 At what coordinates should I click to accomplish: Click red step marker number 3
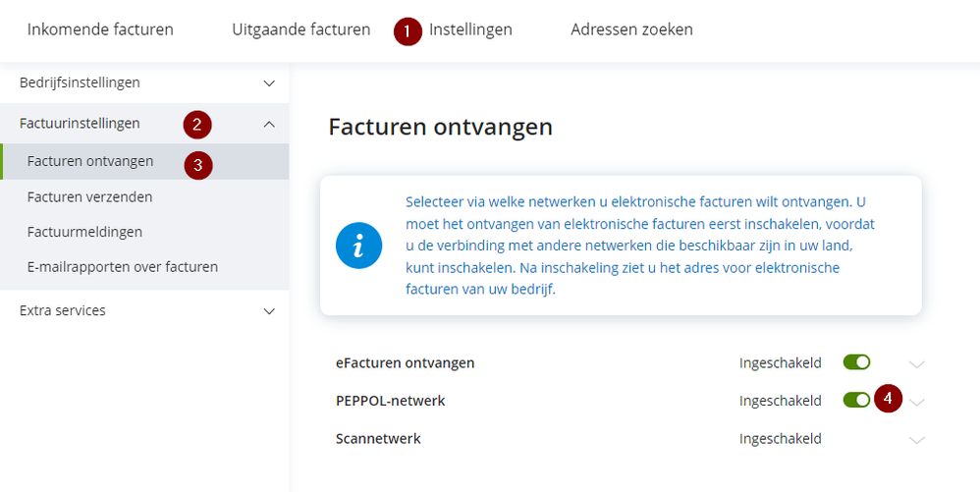coord(197,164)
